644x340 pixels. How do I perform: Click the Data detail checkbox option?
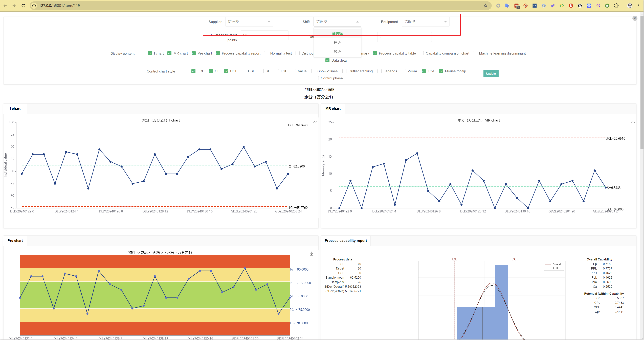click(327, 60)
